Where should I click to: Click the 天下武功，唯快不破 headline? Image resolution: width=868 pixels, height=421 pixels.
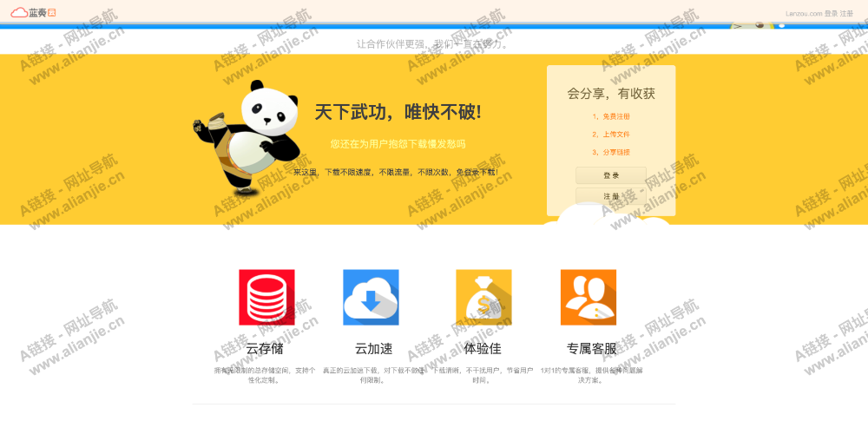pos(398,112)
